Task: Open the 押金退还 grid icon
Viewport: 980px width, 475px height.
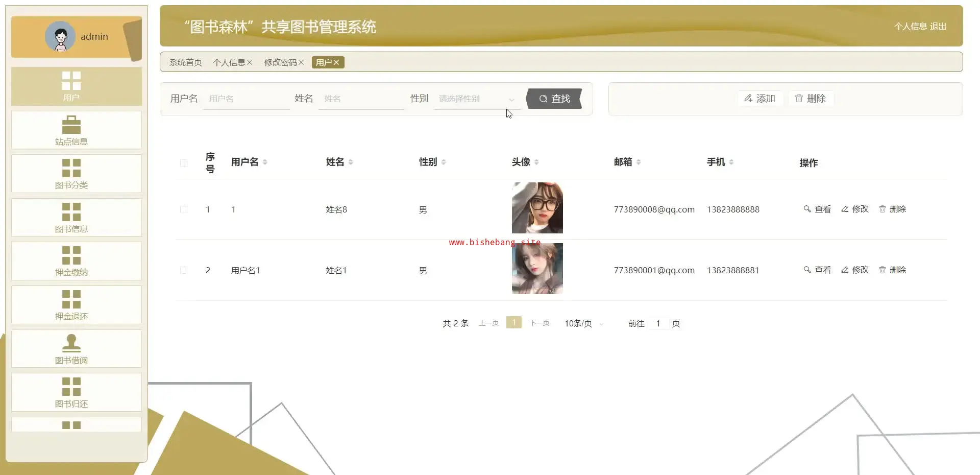Action: [x=71, y=299]
